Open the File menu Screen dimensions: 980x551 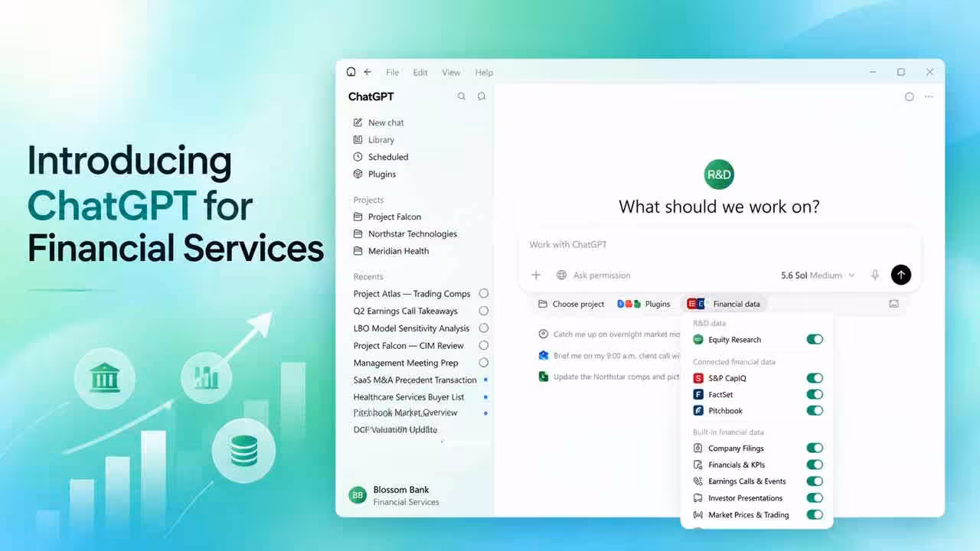pyautogui.click(x=393, y=73)
